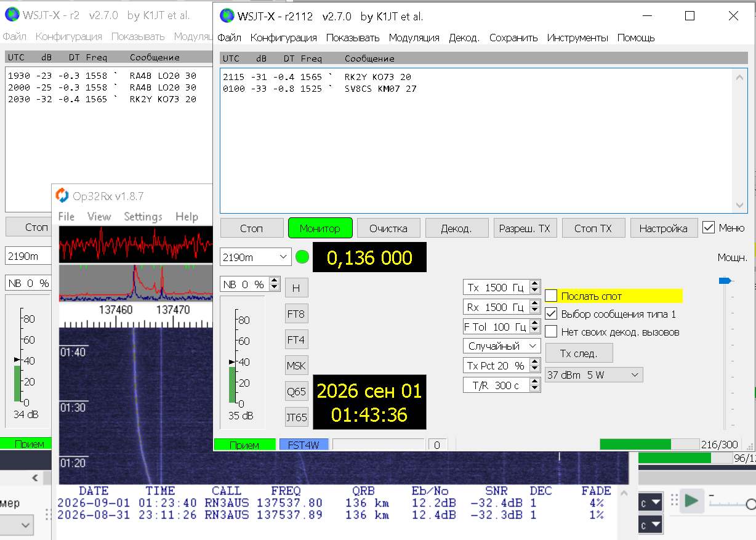
Task: Click the green band status indicator
Action: point(302,257)
